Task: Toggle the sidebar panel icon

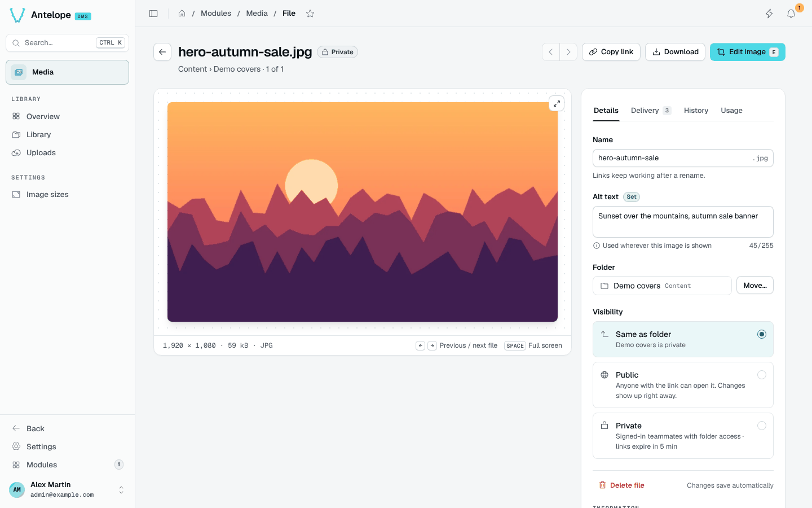Action: point(153,14)
